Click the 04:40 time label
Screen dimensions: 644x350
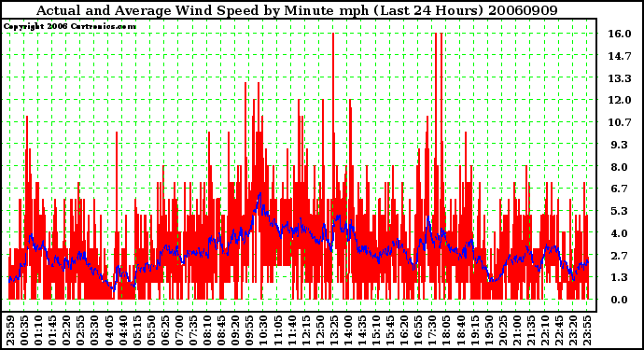click(122, 330)
